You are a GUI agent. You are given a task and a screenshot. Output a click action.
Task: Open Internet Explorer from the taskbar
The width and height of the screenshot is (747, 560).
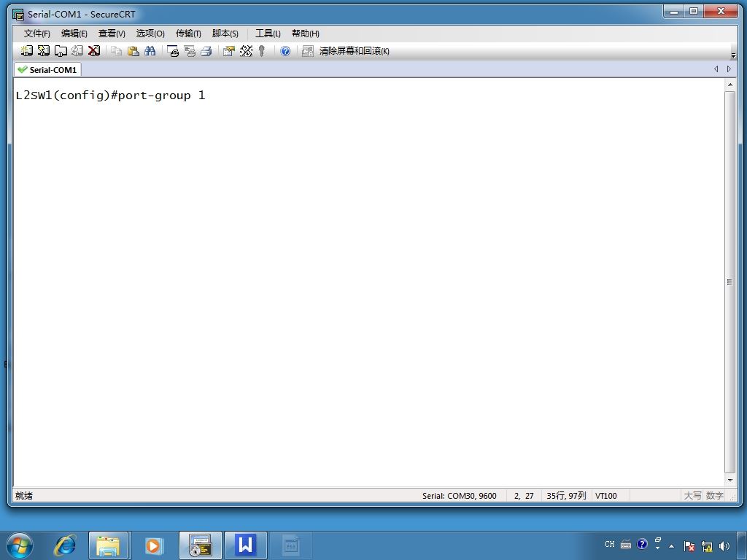click(x=65, y=545)
